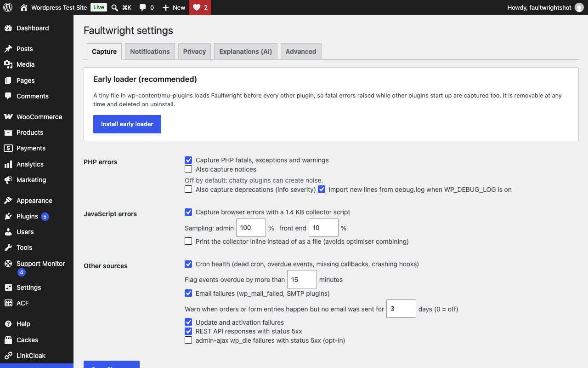Toggle Capture browser errors collector script
The width and height of the screenshot is (588, 368).
tap(188, 212)
